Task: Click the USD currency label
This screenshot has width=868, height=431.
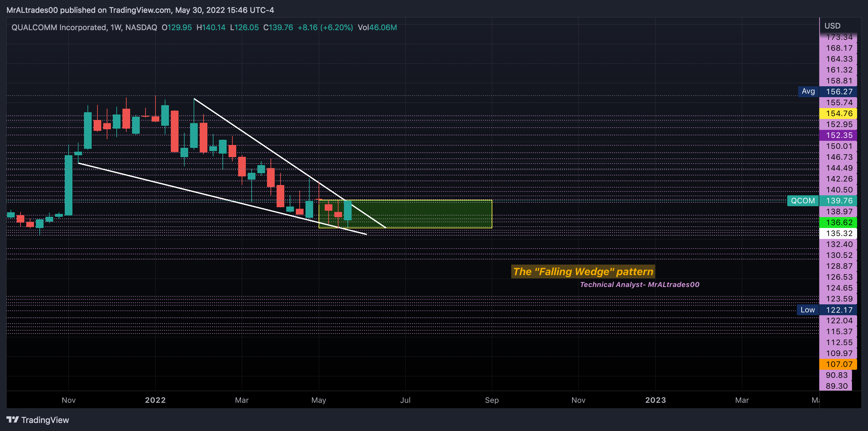Action: 832,26
